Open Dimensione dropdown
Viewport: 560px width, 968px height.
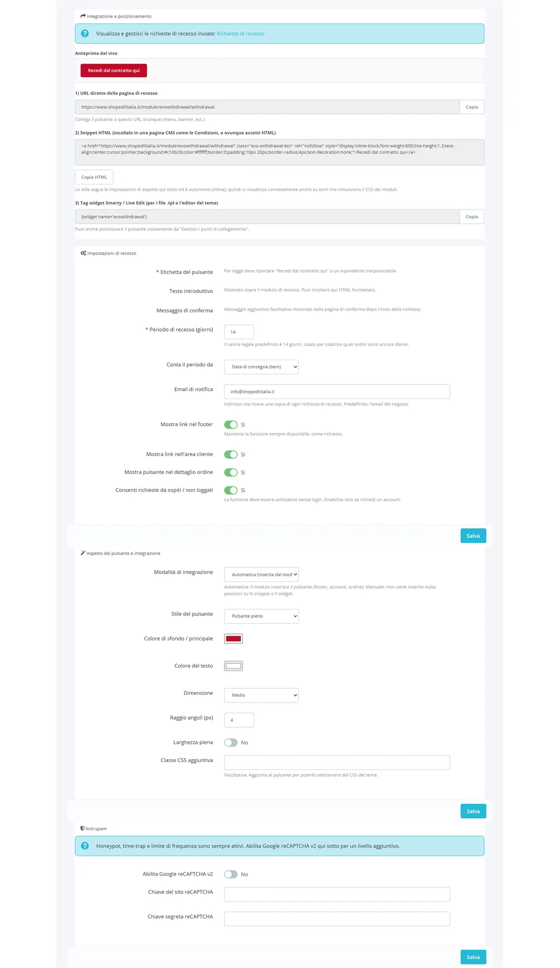[x=261, y=695]
